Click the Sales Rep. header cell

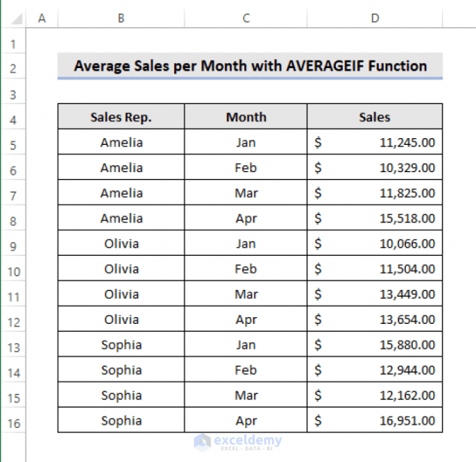121,116
